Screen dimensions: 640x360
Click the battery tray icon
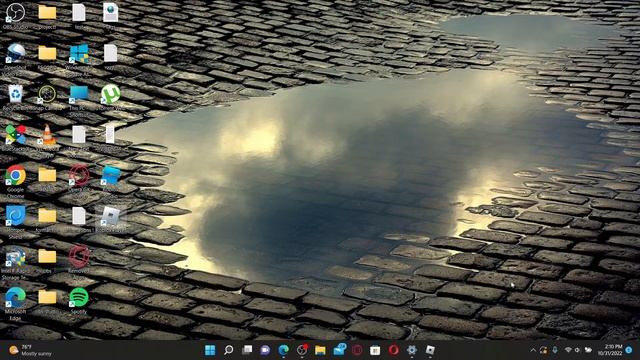[588, 350]
